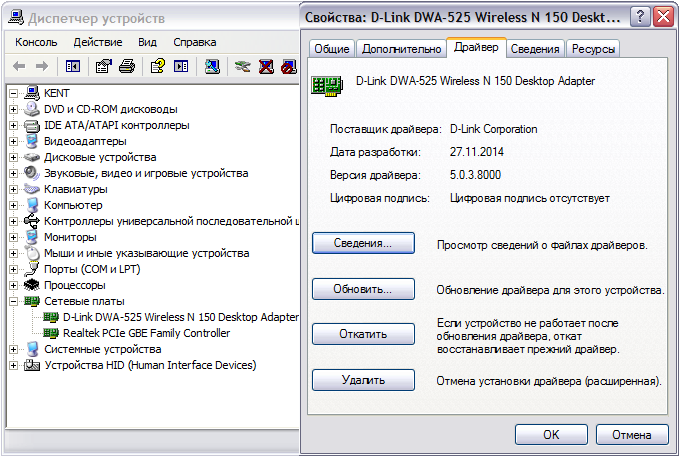Click the network card icon in the properties dialog
Viewport: 680px width, 456px height.
(327, 85)
